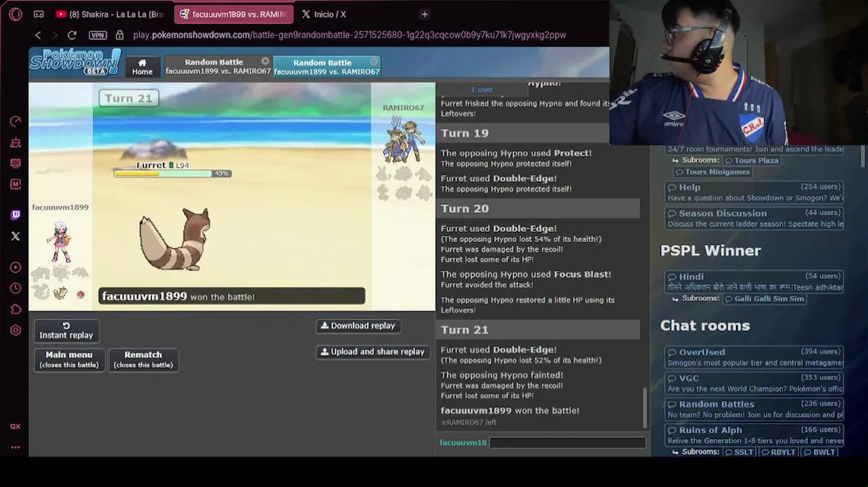Image resolution: width=868 pixels, height=487 pixels.
Task: Join the Galli Galli Sim Sim subroom
Action: 764,298
